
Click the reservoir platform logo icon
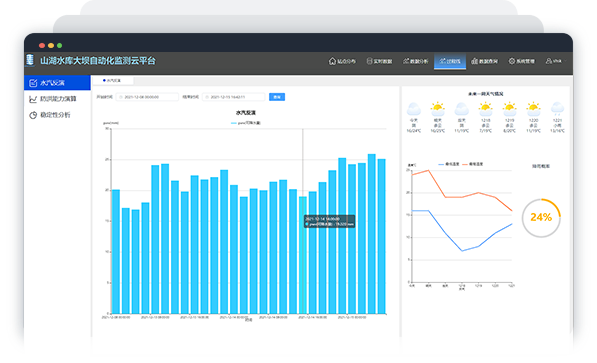pos(30,60)
